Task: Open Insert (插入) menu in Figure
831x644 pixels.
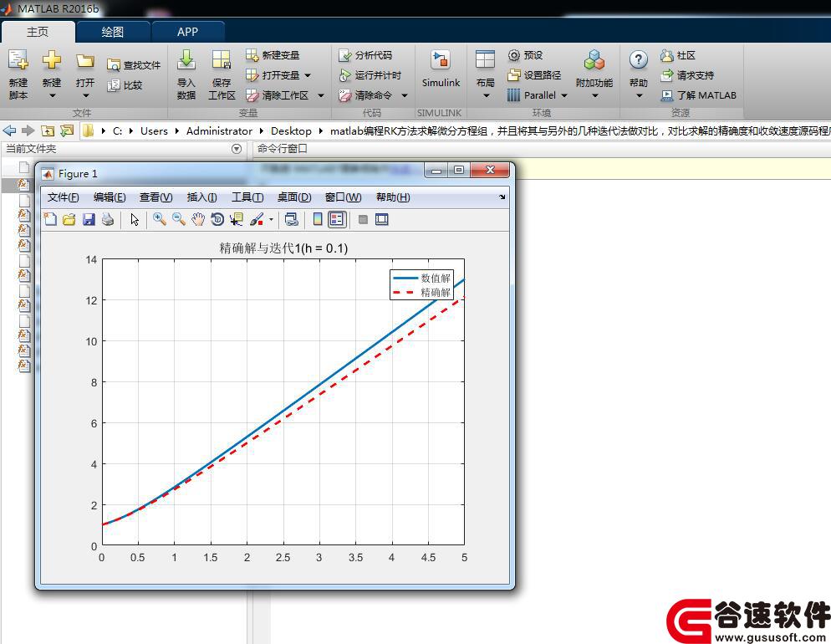Action: (202, 197)
